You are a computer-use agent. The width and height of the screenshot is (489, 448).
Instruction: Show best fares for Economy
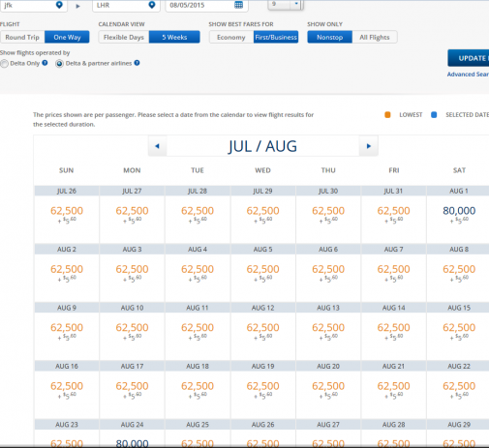pyautogui.click(x=231, y=37)
